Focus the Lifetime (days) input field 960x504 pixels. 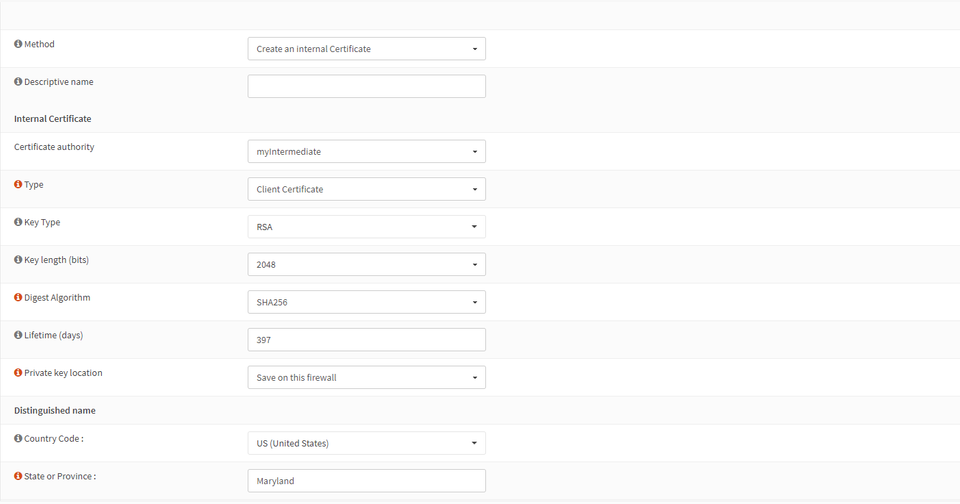click(x=366, y=340)
